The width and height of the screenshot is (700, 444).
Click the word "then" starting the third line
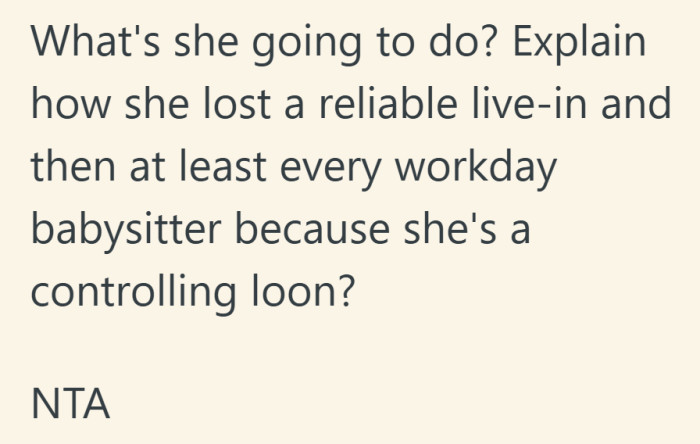(73, 166)
